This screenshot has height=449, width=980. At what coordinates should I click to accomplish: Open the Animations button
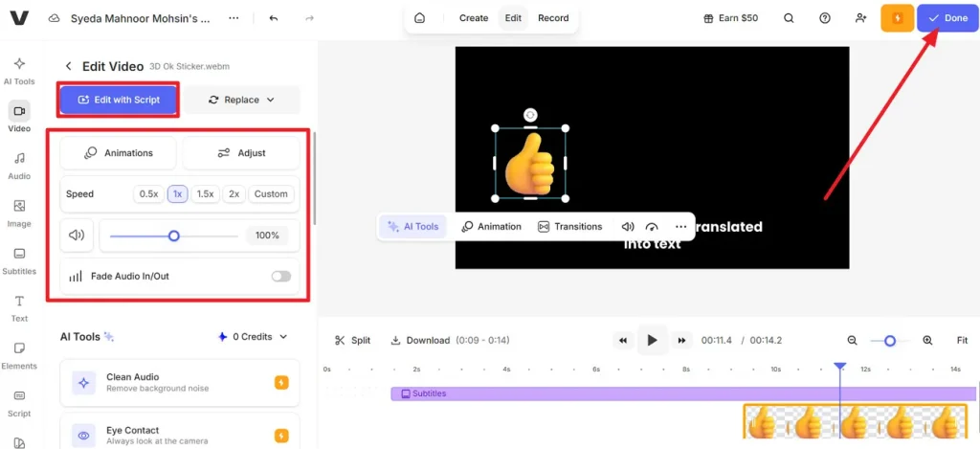coord(118,152)
